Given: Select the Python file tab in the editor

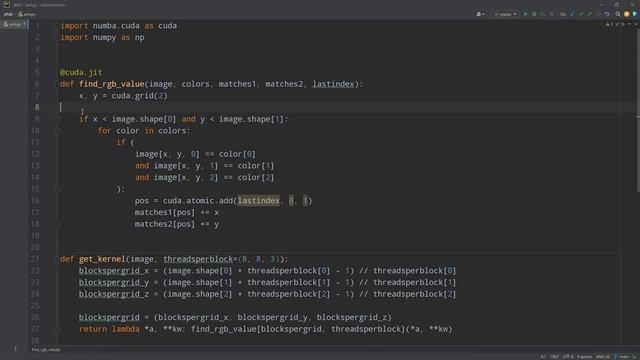Looking at the screenshot, I should tap(15, 24).
